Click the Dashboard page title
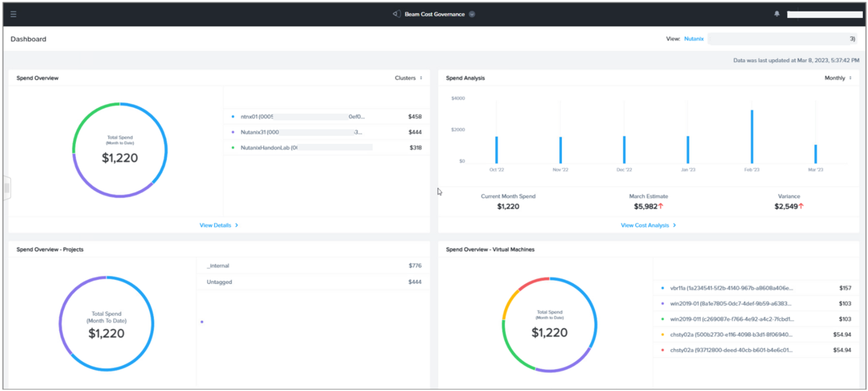 pos(28,39)
